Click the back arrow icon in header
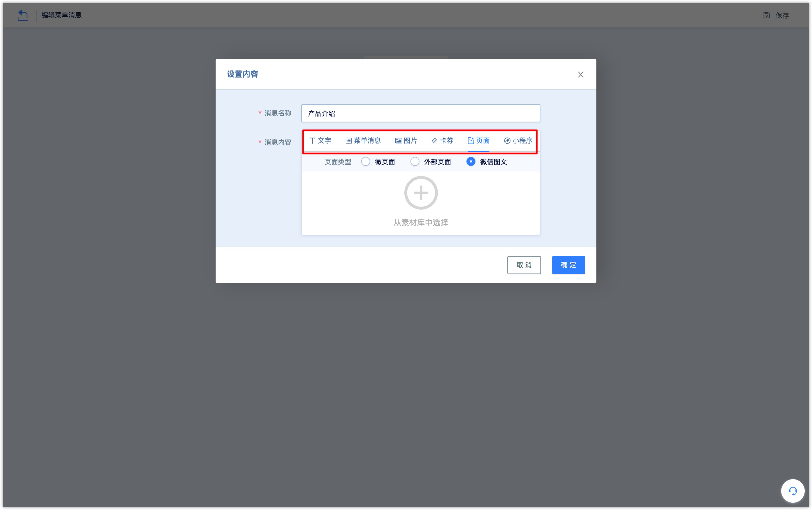812x510 pixels. pos(23,15)
